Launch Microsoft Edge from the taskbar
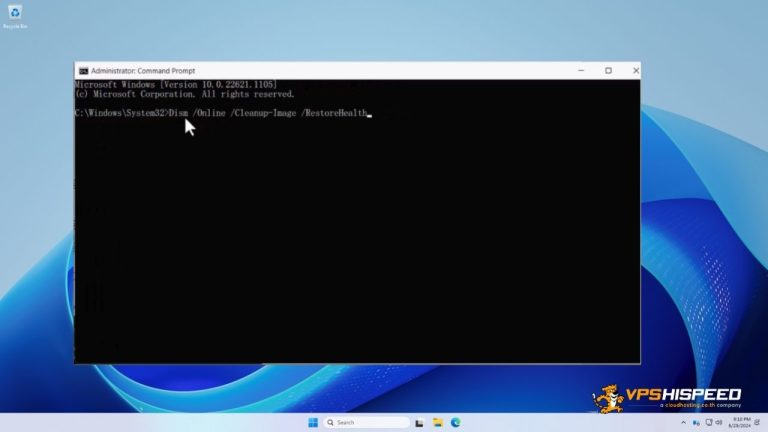This screenshot has width=768, height=432. (456, 422)
